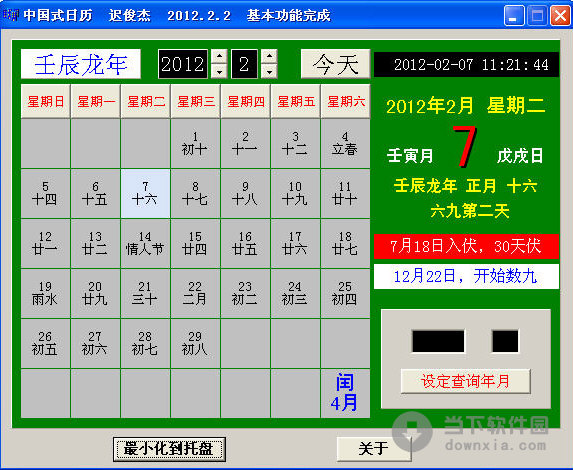Select day 6 十五 in the calendar

(95, 194)
